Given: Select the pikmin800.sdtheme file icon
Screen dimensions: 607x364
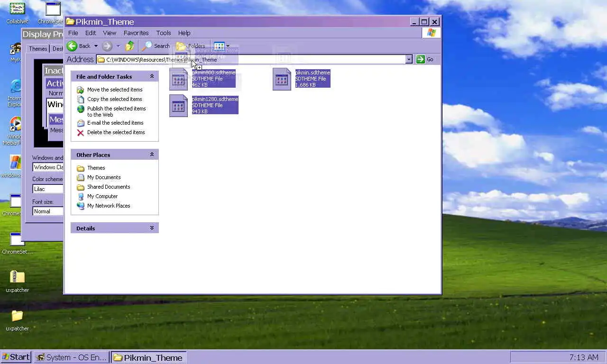Looking at the screenshot, I should pos(178,79).
